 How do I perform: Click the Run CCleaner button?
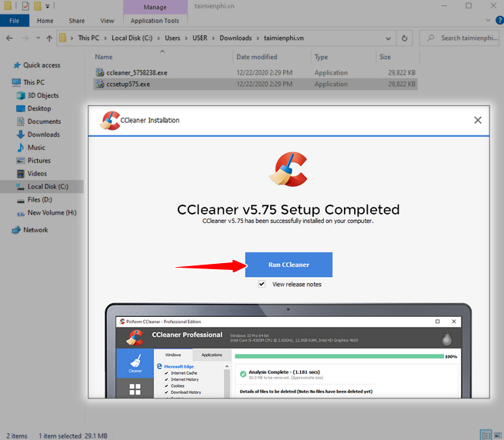[x=289, y=265]
